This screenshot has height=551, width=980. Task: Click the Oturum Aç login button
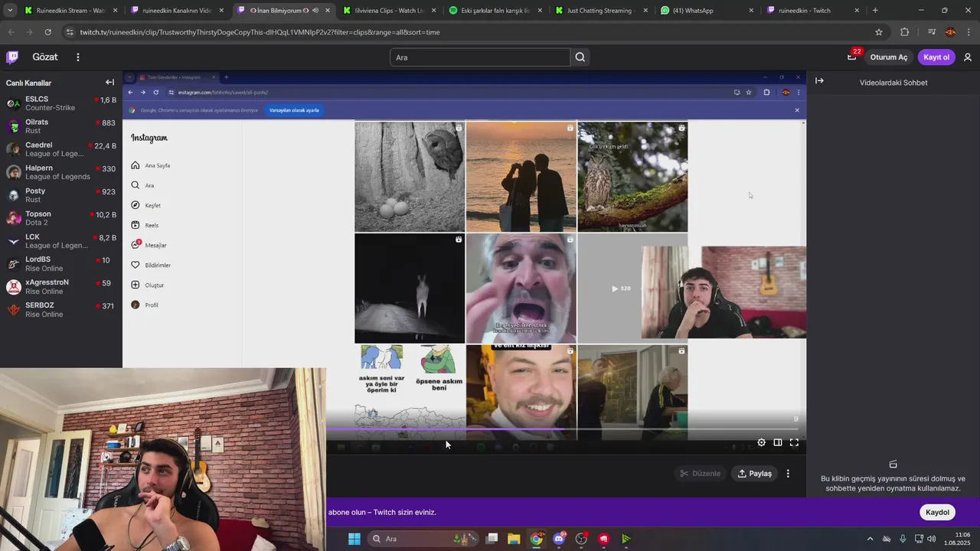coord(888,57)
